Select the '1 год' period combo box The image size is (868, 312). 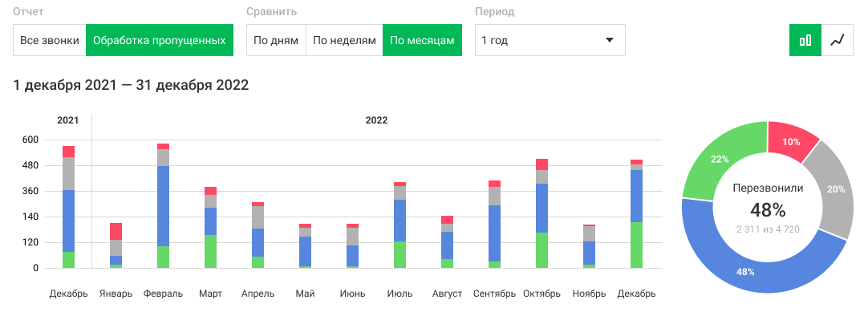click(550, 40)
